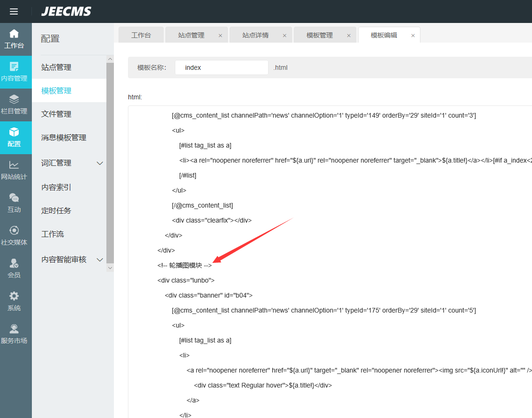Expand the 词汇管理 submenu arrow
Image resolution: width=532 pixels, height=418 pixels.
click(100, 163)
